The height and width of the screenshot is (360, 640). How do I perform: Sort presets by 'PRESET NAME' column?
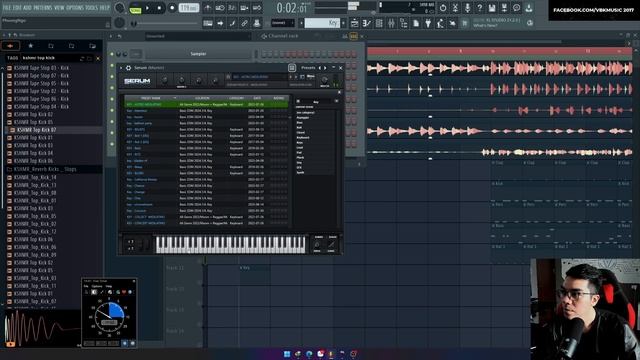pos(151,98)
